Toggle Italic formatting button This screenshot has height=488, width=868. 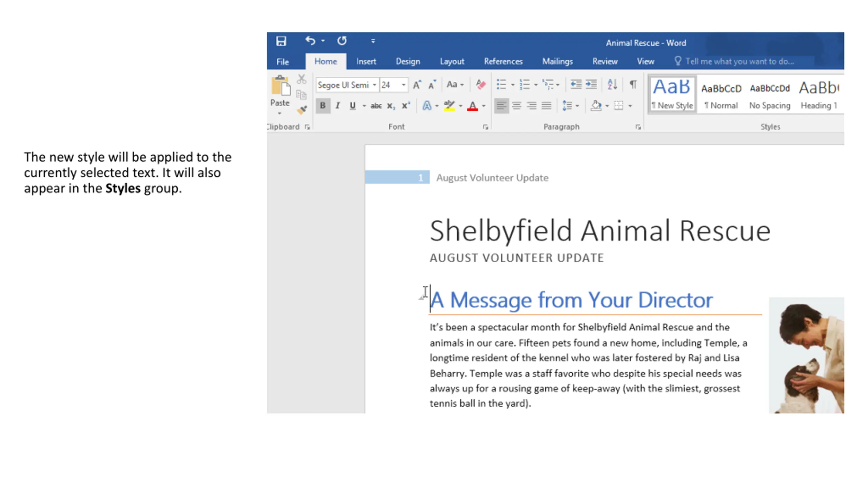coord(337,106)
